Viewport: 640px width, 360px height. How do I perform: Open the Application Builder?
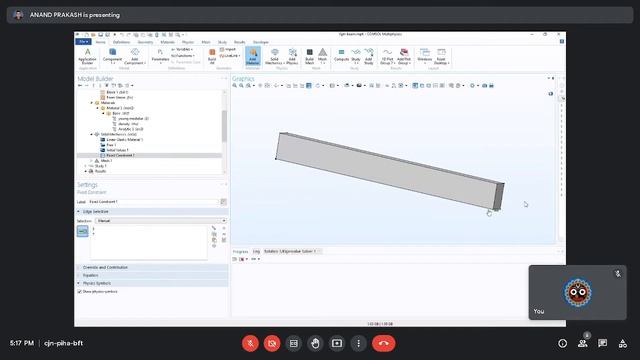click(87, 56)
